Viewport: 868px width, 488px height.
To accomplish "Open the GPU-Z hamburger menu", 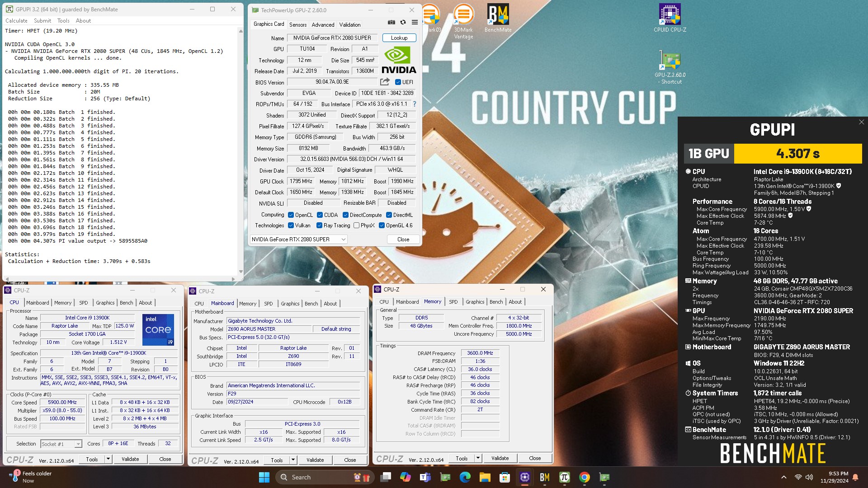I will (x=415, y=23).
